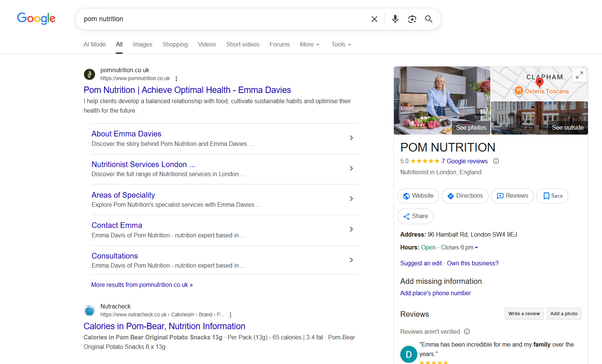This screenshot has width=602, height=364.
Task: Click the Write a review button
Action: click(524, 314)
